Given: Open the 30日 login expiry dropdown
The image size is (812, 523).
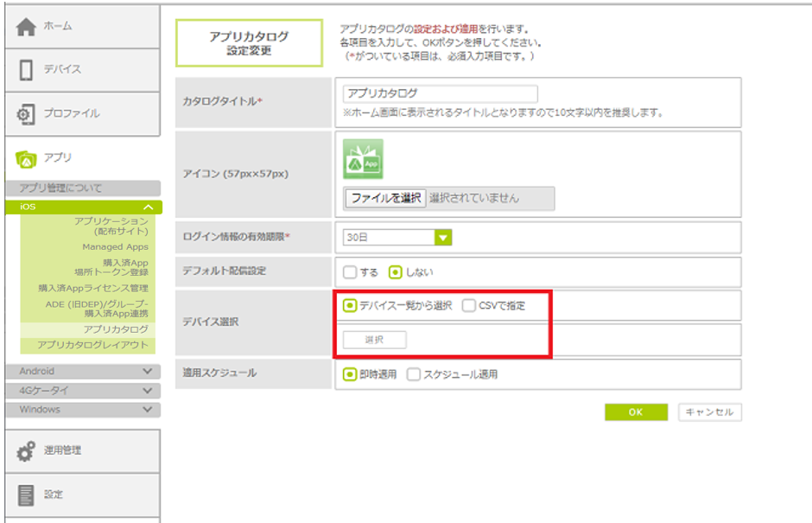Looking at the screenshot, I should pyautogui.click(x=442, y=237).
